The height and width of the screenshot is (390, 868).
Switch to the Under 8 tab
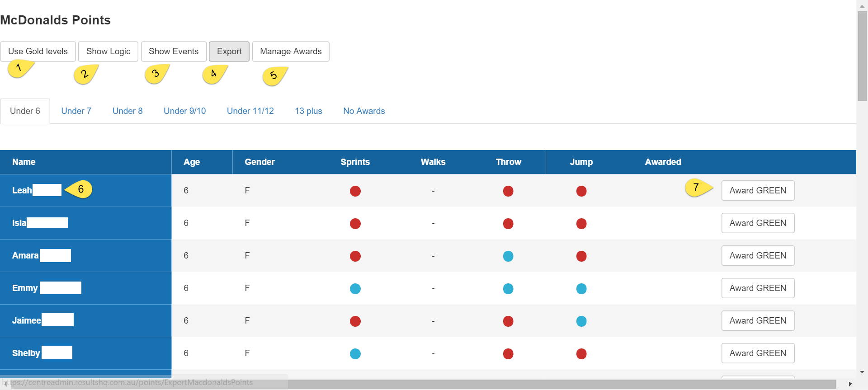[127, 111]
